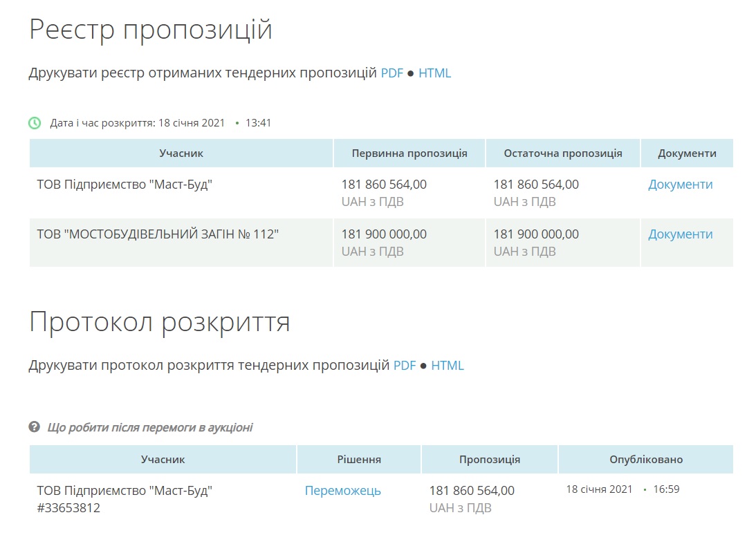Click 'Учасник' header in proposals register table

181,153
